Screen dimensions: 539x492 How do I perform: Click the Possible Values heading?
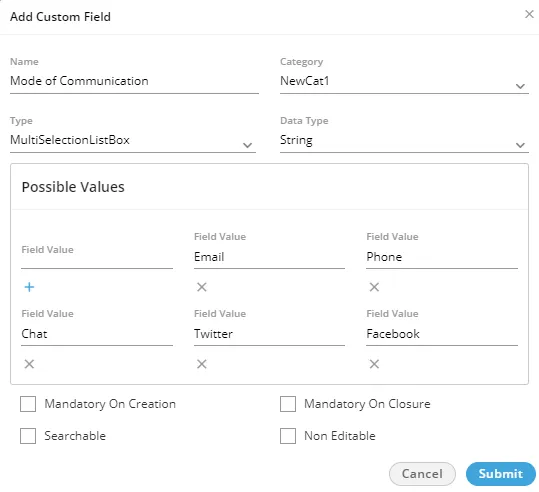pyautogui.click(x=73, y=187)
